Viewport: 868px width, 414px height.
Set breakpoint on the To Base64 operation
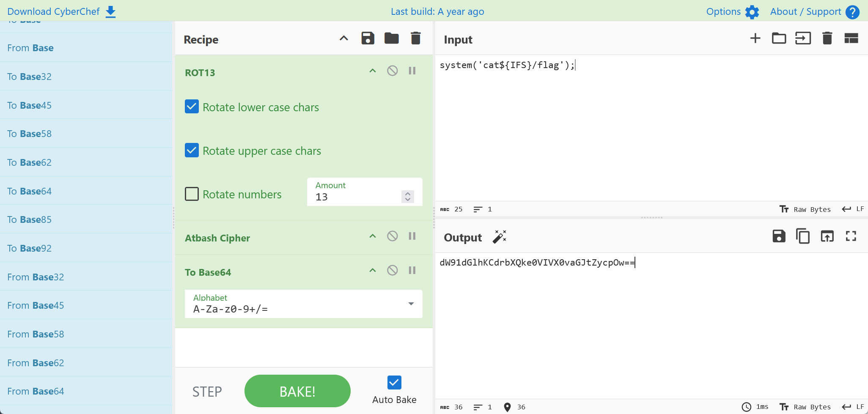412,271
